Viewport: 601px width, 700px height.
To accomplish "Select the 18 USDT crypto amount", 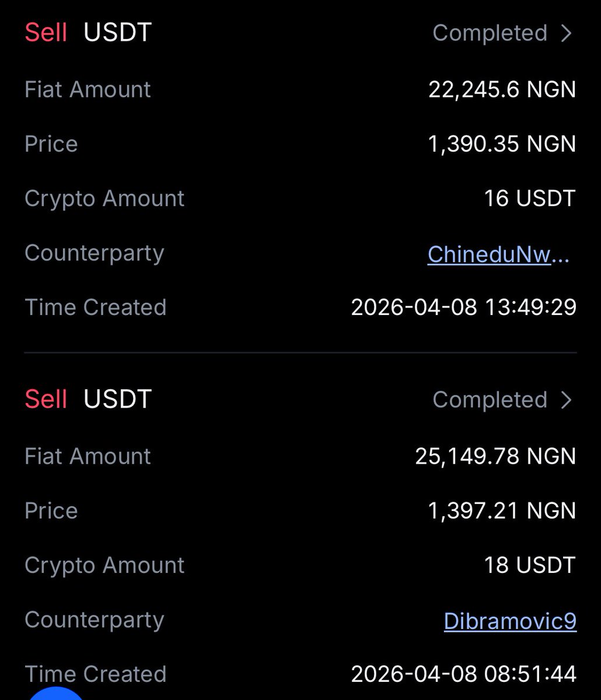I will tap(529, 565).
